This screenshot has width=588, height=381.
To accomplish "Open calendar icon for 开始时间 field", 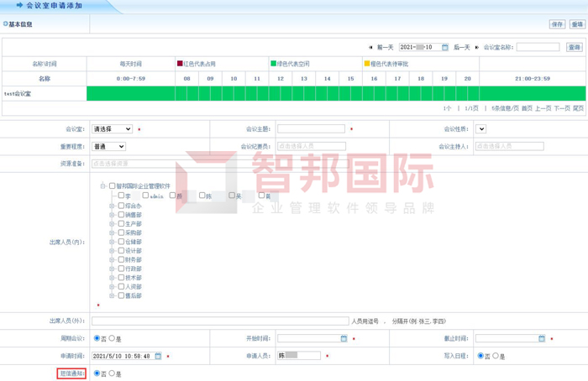I will tap(344, 339).
